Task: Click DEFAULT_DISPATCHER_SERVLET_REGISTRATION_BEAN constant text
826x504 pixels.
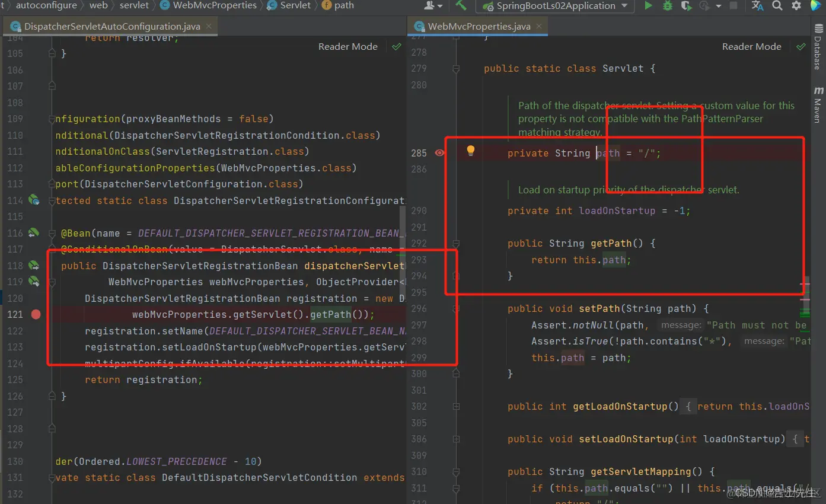Action: point(272,233)
